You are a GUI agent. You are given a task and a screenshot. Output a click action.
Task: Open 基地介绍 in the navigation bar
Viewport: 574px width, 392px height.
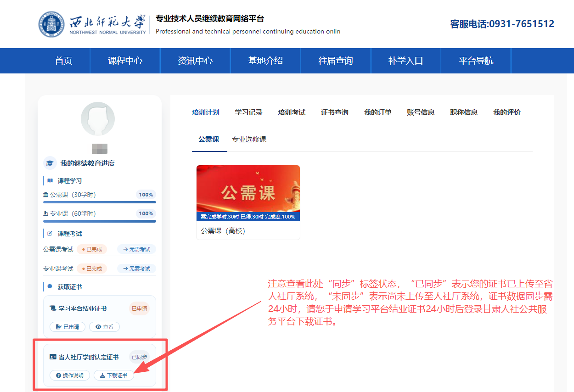(265, 61)
